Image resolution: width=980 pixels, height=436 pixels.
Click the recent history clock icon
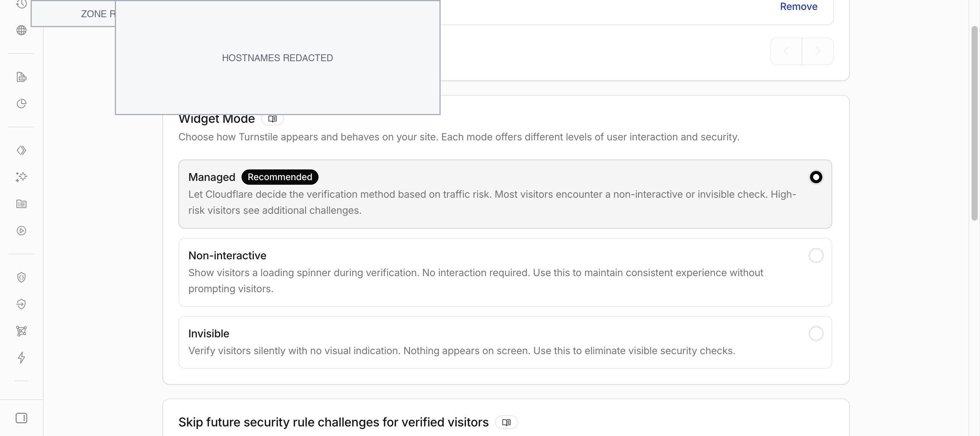(21, 4)
